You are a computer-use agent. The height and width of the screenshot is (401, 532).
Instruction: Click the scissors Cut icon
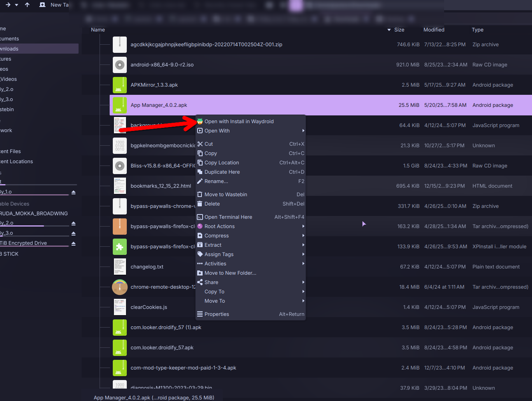pos(200,144)
